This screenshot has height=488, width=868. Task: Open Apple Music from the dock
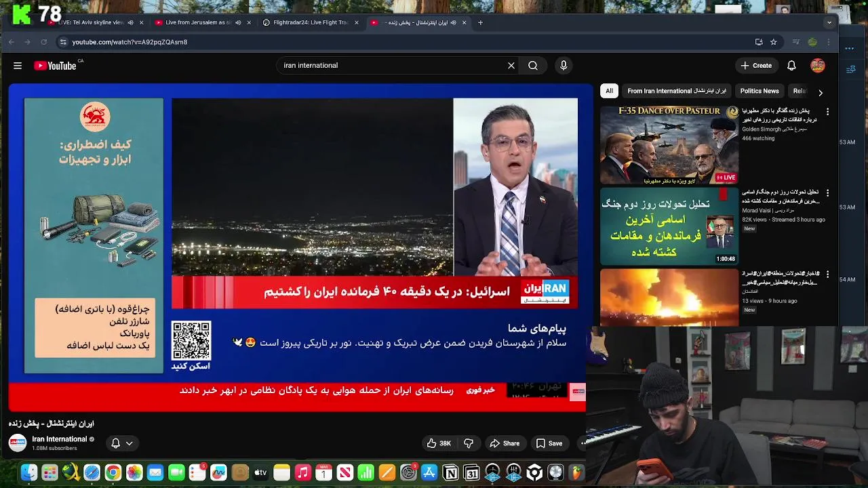[x=302, y=472]
